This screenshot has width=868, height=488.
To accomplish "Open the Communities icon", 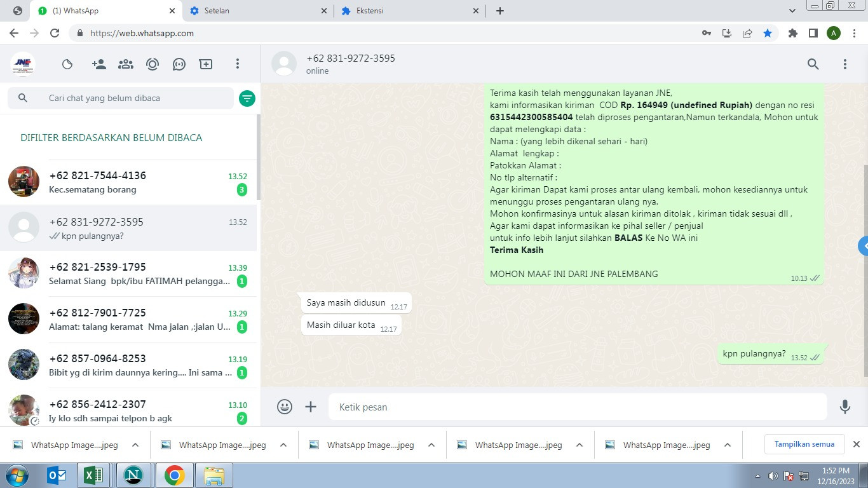I will tap(126, 64).
